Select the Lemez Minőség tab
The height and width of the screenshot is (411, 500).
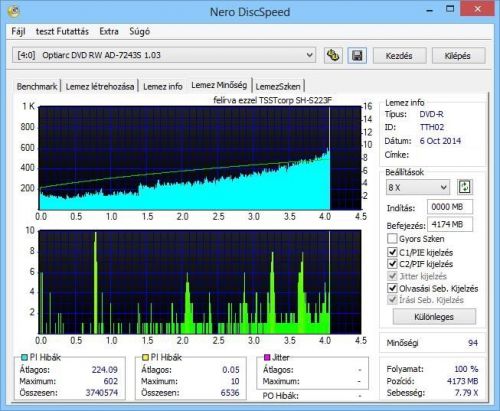pos(219,85)
